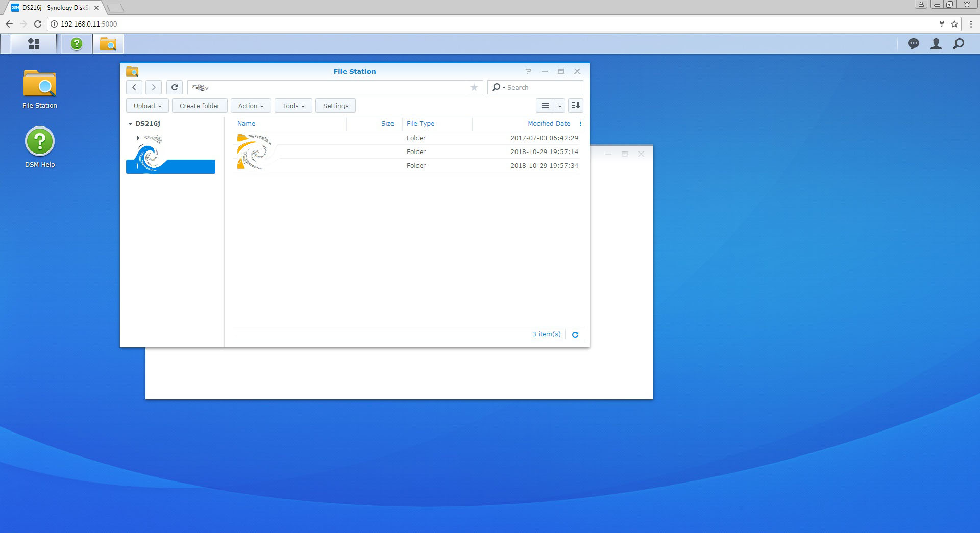This screenshot has height=533, width=980.
Task: Maximize the File Station window
Action: pyautogui.click(x=561, y=71)
